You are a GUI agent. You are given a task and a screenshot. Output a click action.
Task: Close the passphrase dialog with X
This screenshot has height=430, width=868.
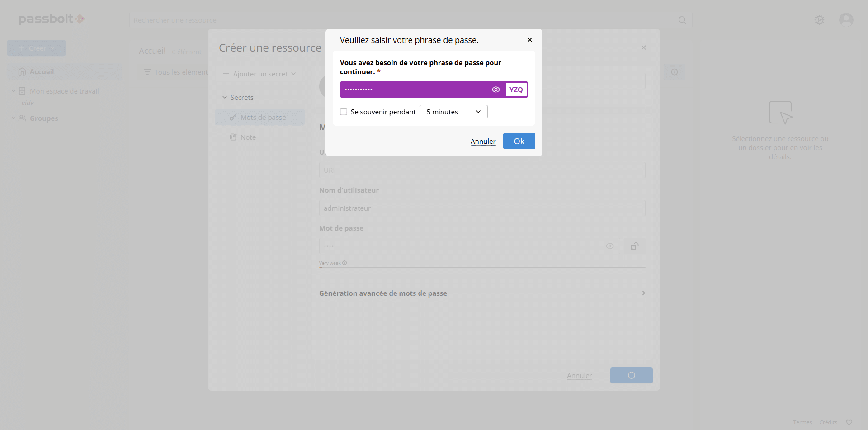coord(529,40)
